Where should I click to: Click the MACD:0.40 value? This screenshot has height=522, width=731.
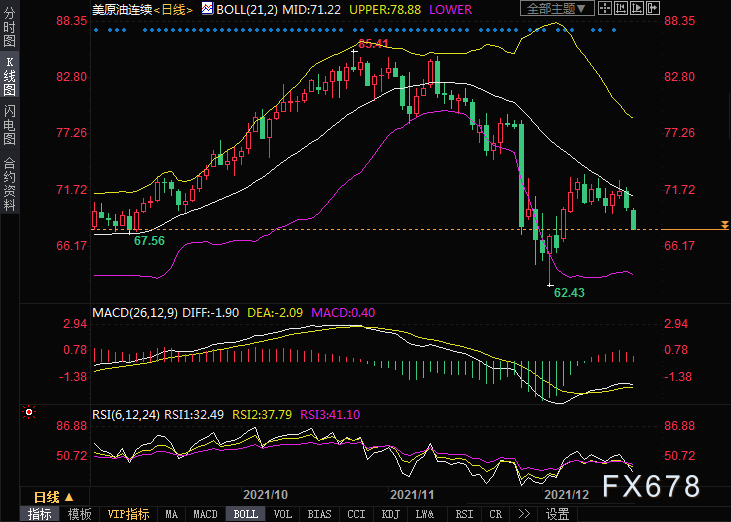[343, 312]
